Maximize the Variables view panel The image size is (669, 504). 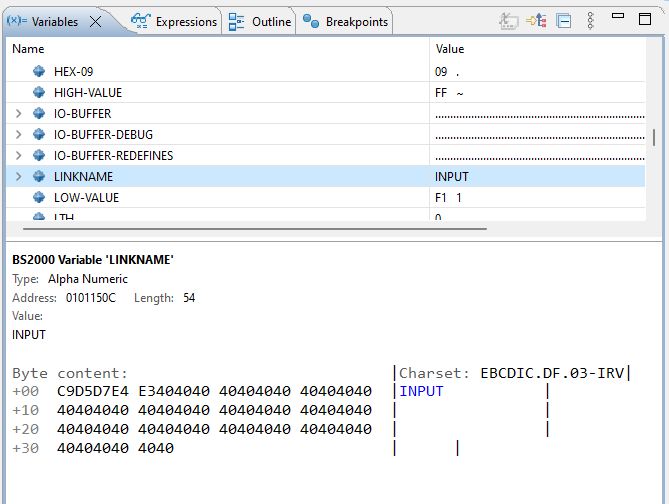[645, 18]
